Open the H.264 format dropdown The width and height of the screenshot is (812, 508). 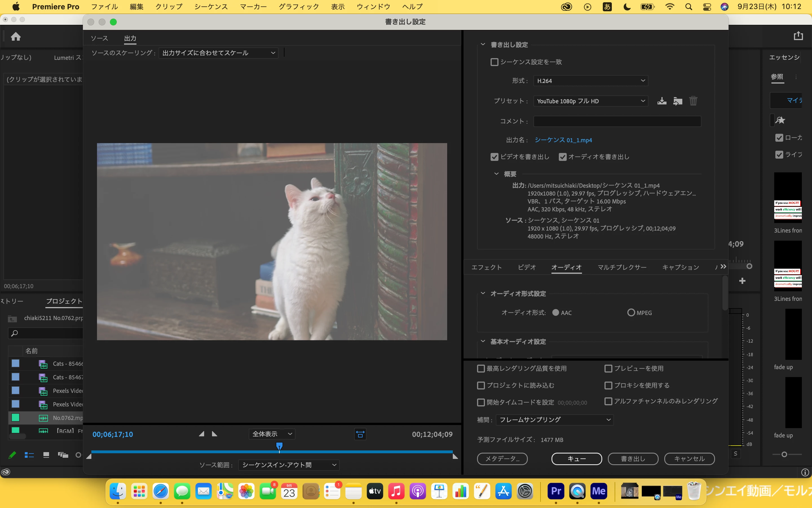[x=591, y=81]
